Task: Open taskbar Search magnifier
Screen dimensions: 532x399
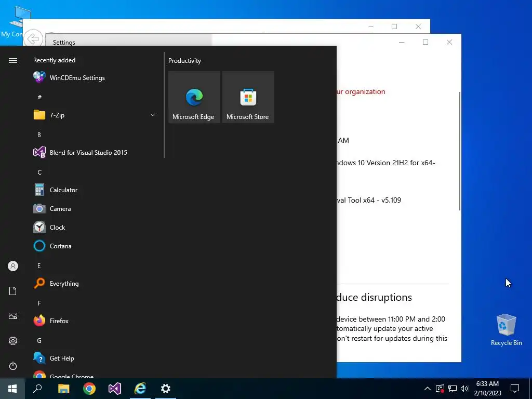Action: click(x=37, y=389)
